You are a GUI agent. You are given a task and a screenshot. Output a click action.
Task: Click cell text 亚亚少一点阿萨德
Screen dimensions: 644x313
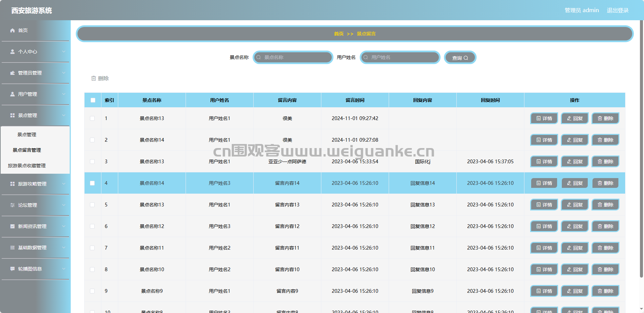[x=287, y=162]
